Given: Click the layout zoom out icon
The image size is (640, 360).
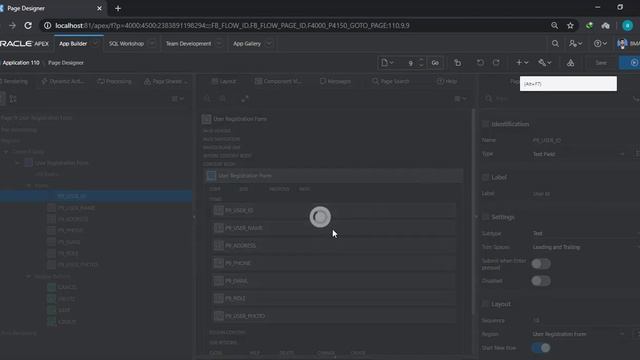Looking at the screenshot, I should coord(207,99).
